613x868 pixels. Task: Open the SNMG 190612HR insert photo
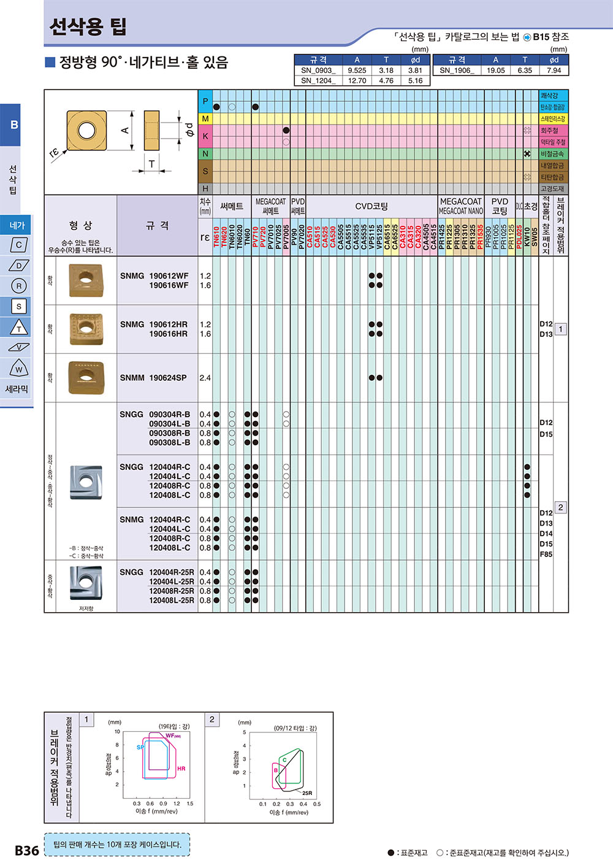click(85, 329)
